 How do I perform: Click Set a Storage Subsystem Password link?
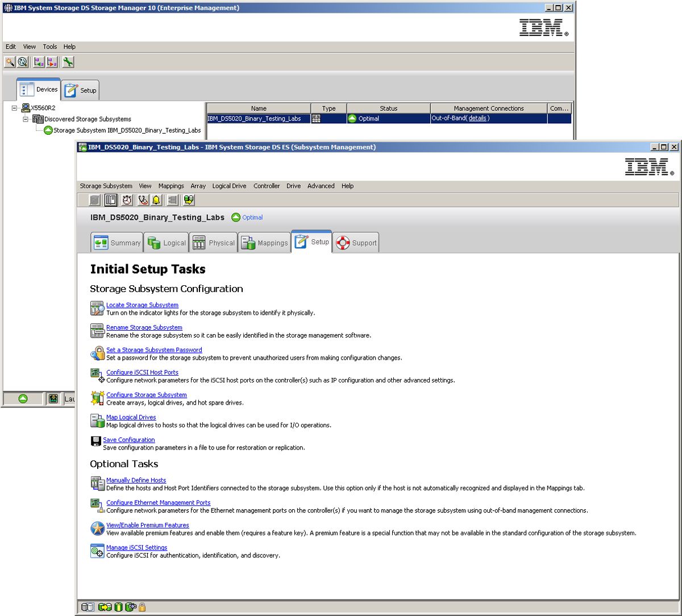pyautogui.click(x=154, y=350)
